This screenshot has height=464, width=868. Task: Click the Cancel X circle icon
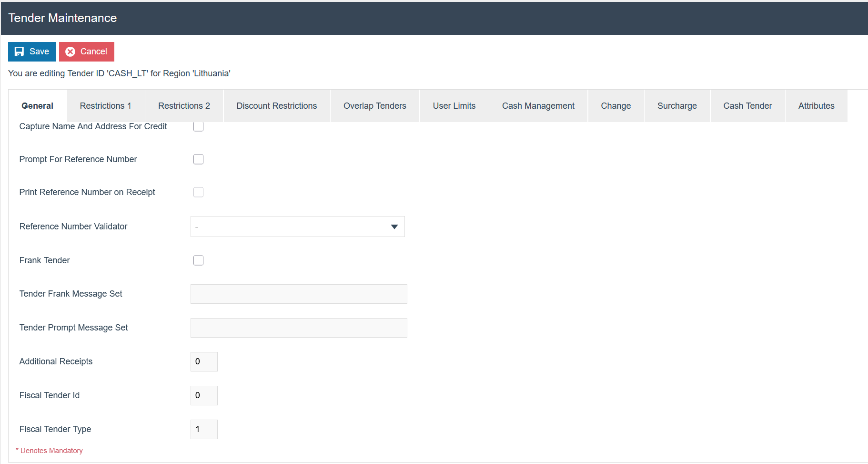click(x=70, y=52)
